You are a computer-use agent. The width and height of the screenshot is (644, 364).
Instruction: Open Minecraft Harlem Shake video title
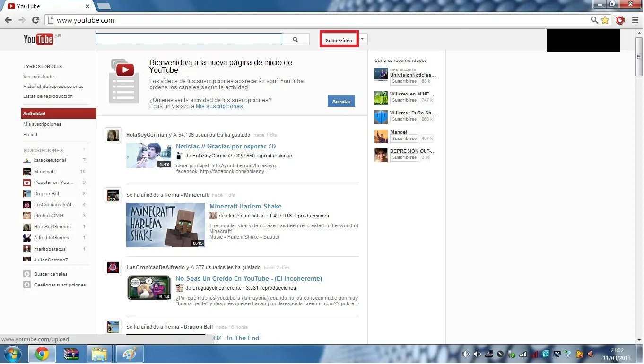coord(246,207)
